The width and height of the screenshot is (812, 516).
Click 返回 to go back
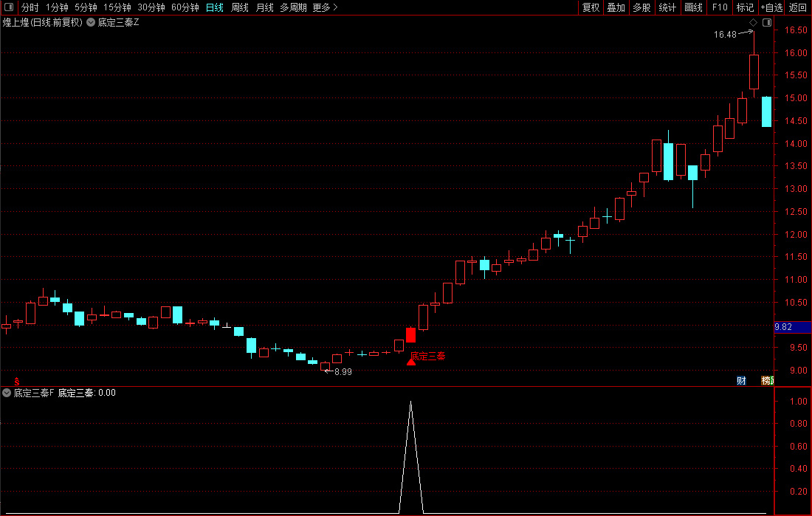[x=797, y=7]
